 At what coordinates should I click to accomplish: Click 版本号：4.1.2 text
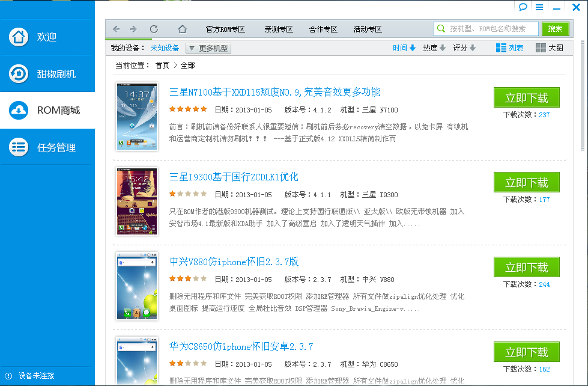308,110
